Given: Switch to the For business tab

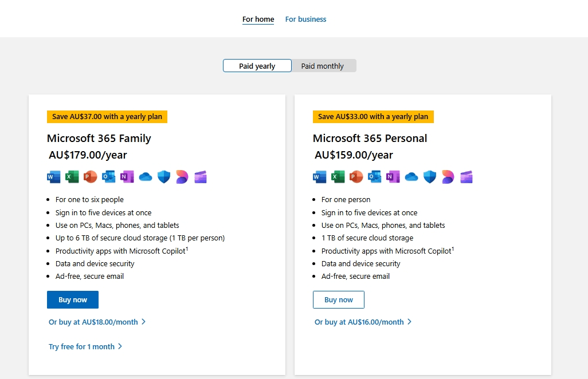Looking at the screenshot, I should 305,19.
